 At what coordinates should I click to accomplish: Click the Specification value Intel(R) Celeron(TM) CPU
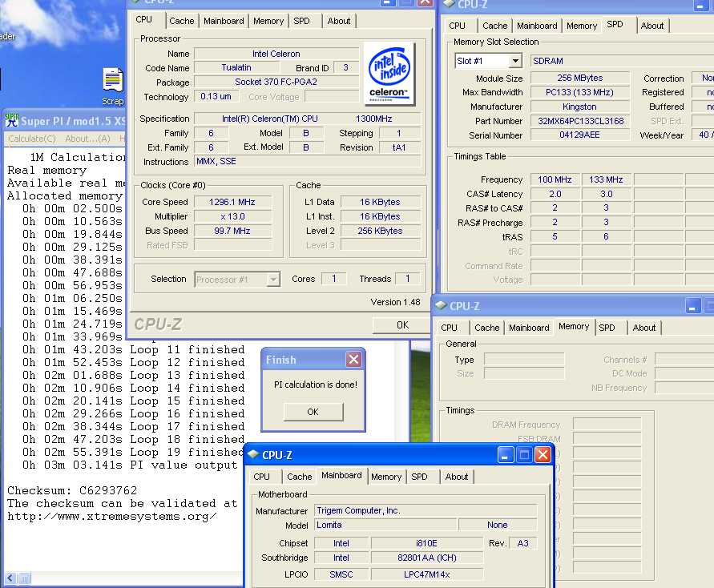308,119
